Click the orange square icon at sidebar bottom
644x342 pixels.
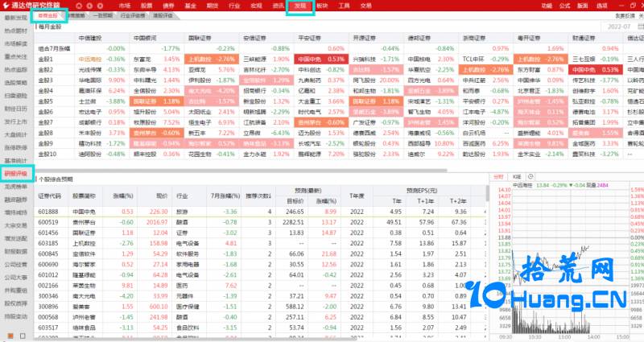click(x=10, y=336)
